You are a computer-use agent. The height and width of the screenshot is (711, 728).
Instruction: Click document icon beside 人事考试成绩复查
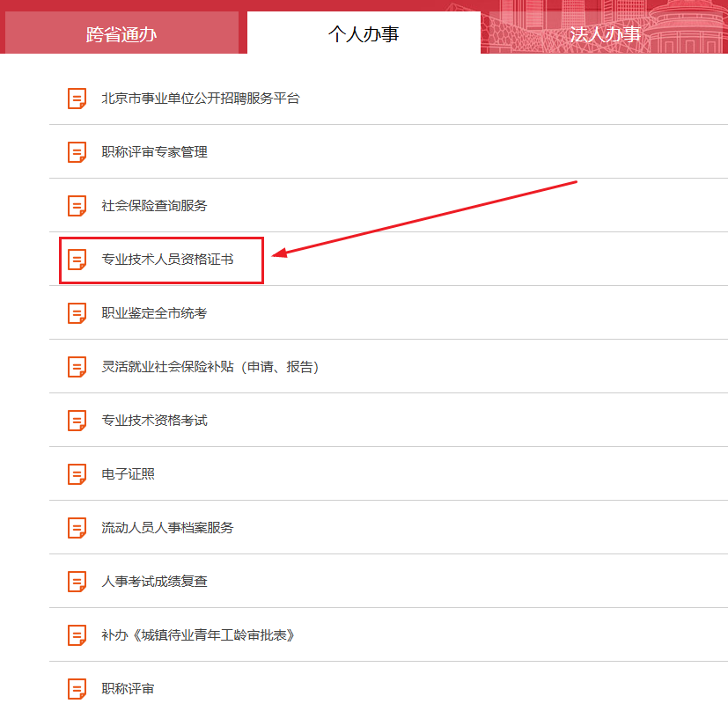coord(77,582)
